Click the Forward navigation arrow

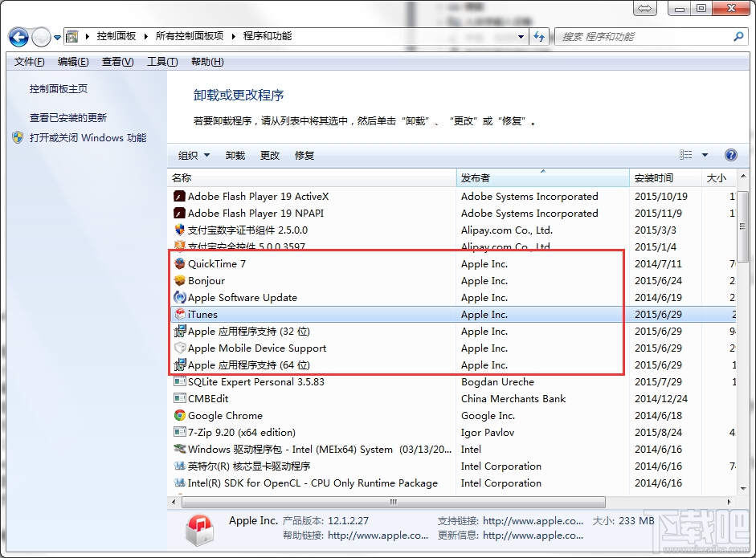tap(41, 37)
